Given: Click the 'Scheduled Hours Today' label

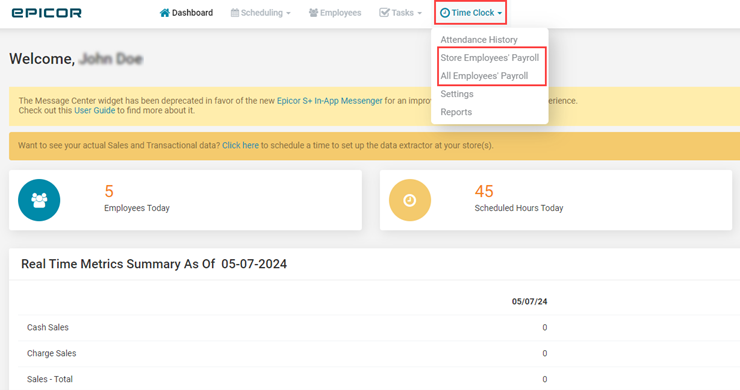Looking at the screenshot, I should pyautogui.click(x=519, y=208).
